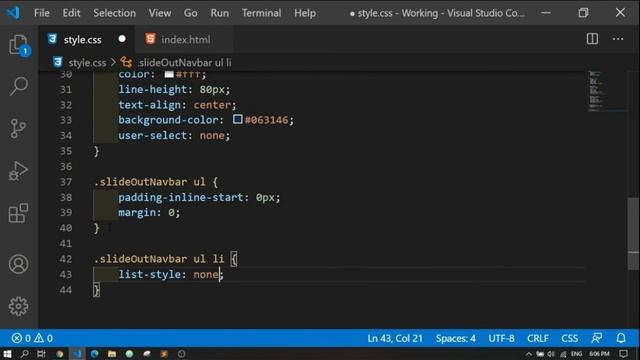Open the Windows Start menu
This screenshot has height=360, width=640.
7,353
